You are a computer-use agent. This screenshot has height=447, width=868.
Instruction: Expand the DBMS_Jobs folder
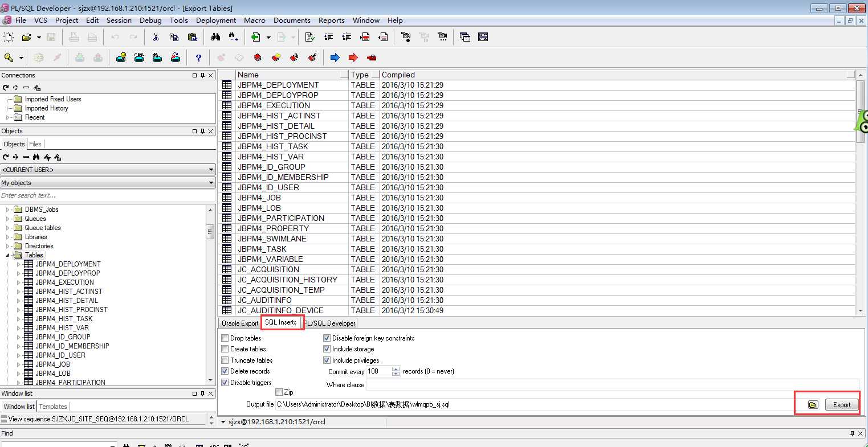point(8,210)
